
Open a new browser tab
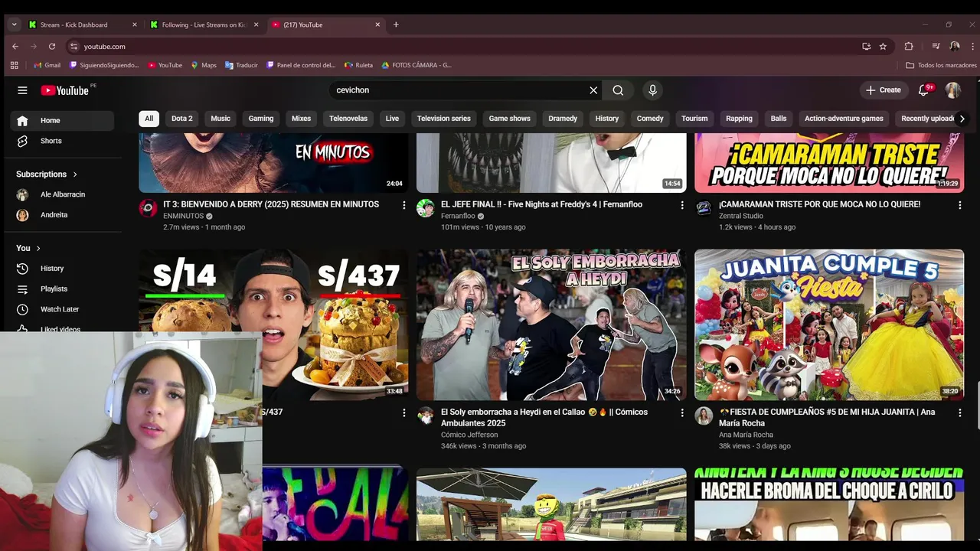click(396, 24)
